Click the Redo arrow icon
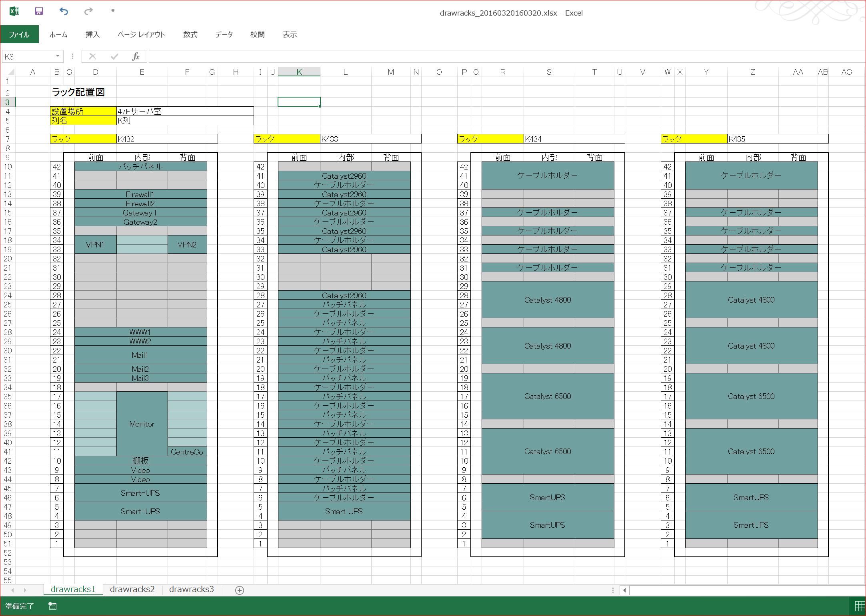 point(88,11)
